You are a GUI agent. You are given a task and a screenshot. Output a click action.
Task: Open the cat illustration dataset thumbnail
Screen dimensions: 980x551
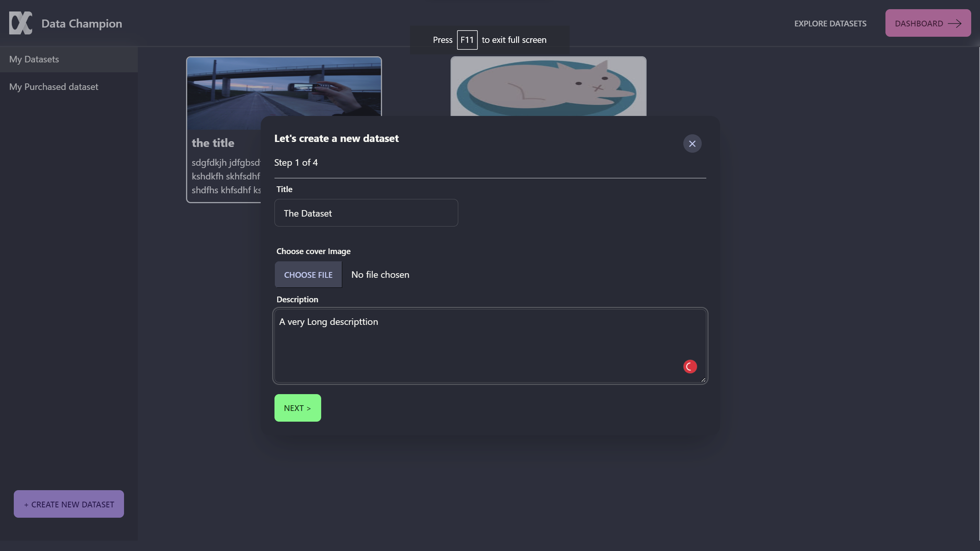(548, 87)
